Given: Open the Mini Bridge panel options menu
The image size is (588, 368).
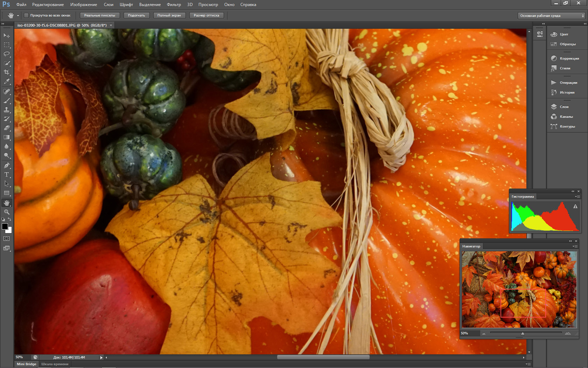Looking at the screenshot, I should tap(528, 364).
